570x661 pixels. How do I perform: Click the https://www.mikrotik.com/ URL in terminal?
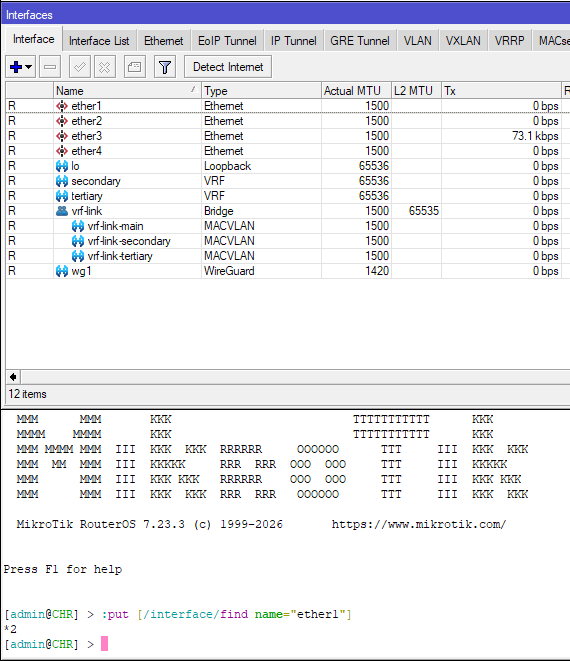click(419, 524)
